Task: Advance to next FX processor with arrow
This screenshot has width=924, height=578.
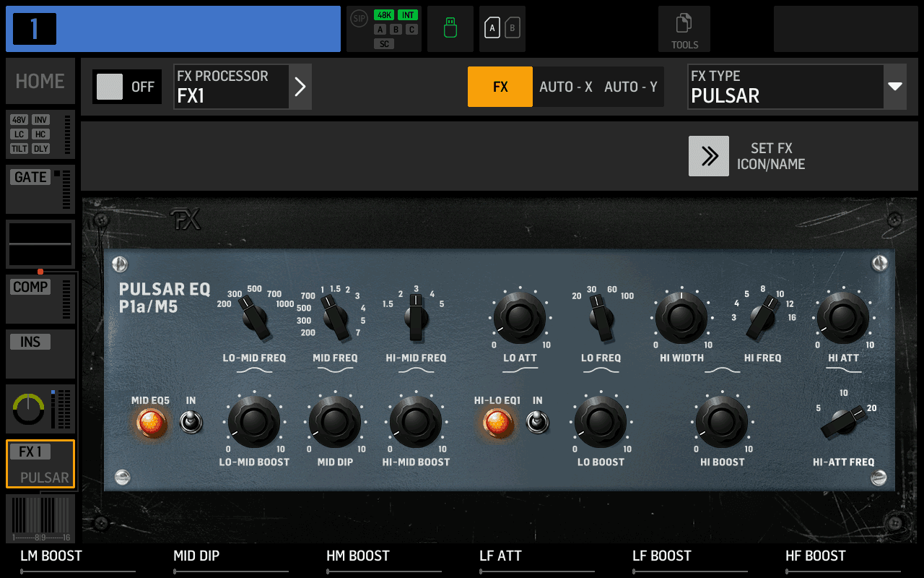Action: 300,87
